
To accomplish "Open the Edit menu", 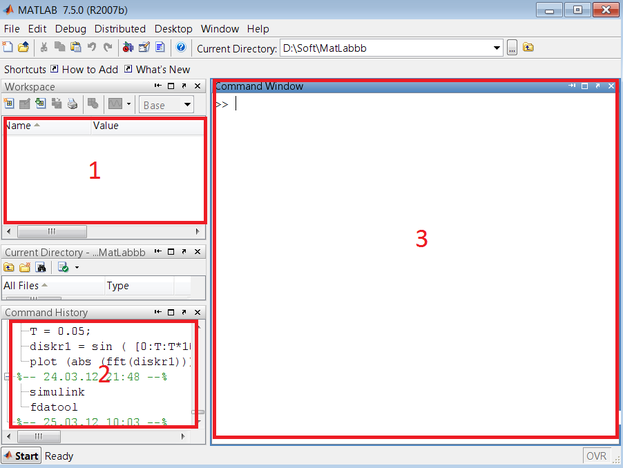I will [x=37, y=29].
